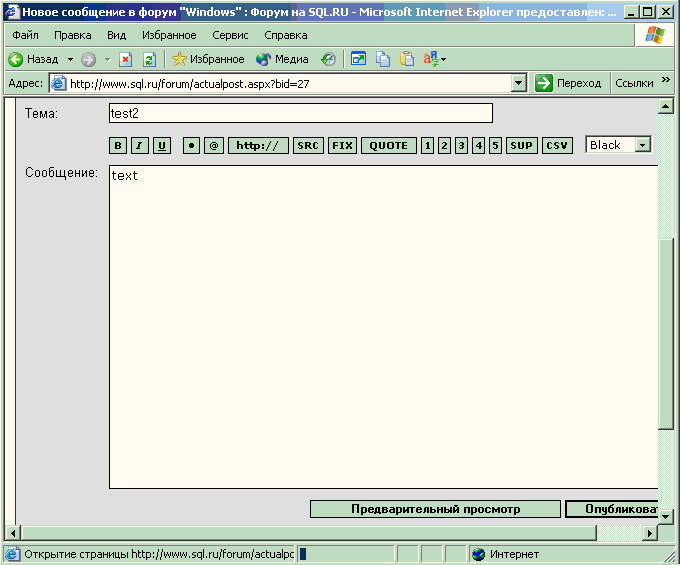Click the History icon in toolbar

point(328,59)
